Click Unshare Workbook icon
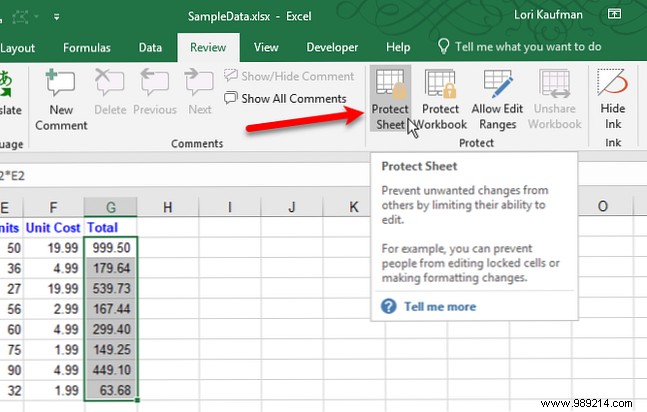647x412 pixels. coord(554,84)
